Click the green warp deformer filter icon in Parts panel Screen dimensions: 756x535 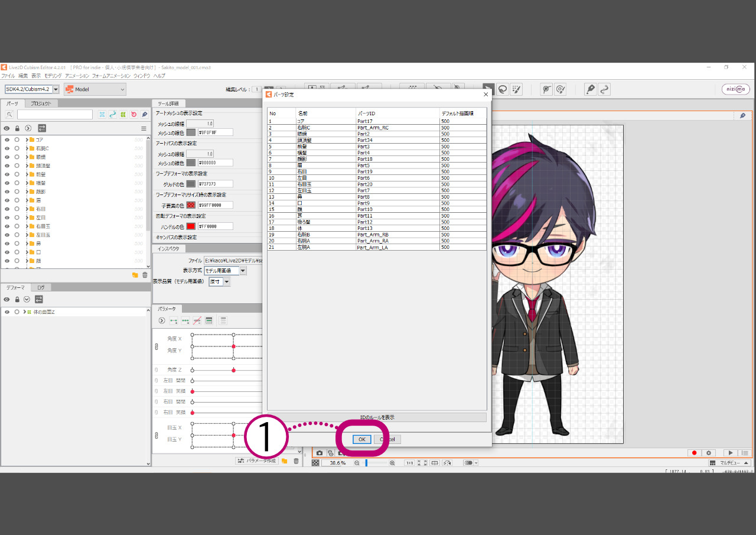click(x=123, y=115)
